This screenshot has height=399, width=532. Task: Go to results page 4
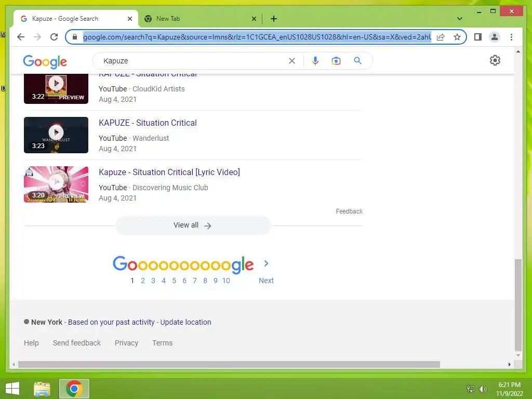tap(164, 281)
